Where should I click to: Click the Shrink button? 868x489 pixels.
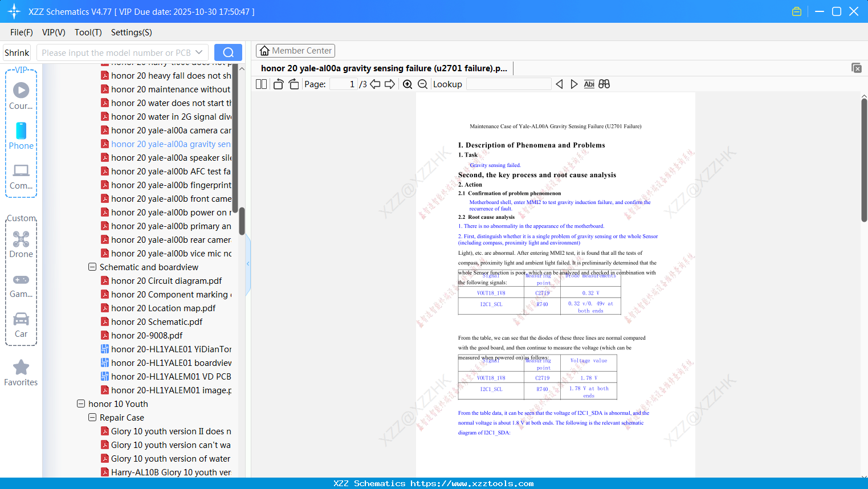[17, 52]
